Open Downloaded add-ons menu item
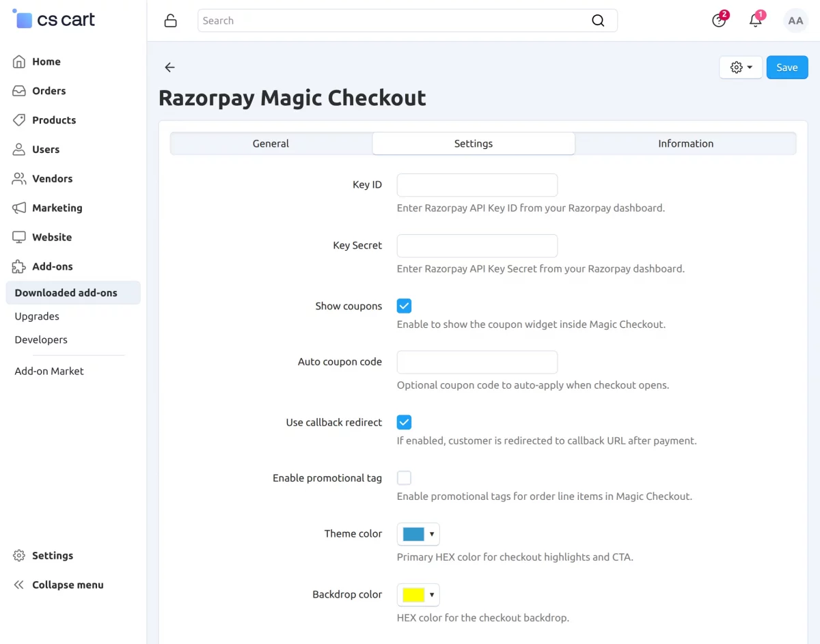This screenshot has width=820, height=644. pyautogui.click(x=73, y=293)
